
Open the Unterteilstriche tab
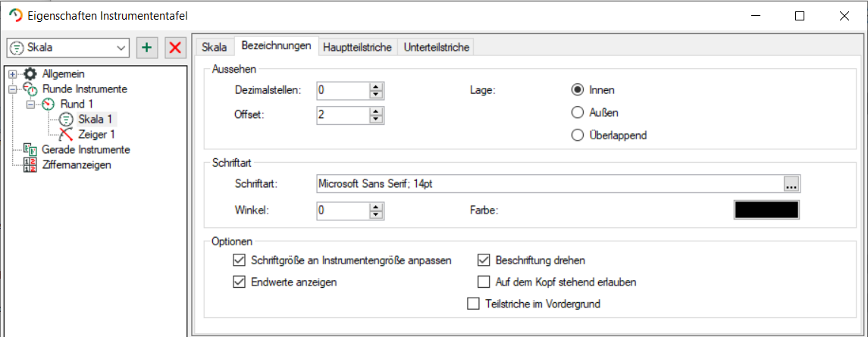pyautogui.click(x=437, y=47)
